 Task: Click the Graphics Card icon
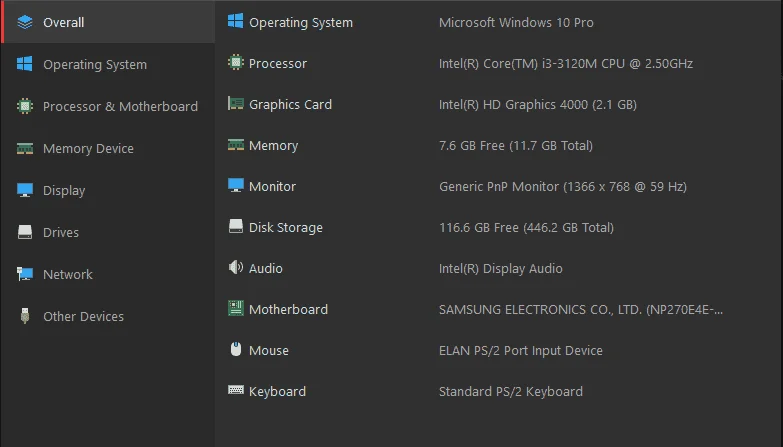coord(236,103)
